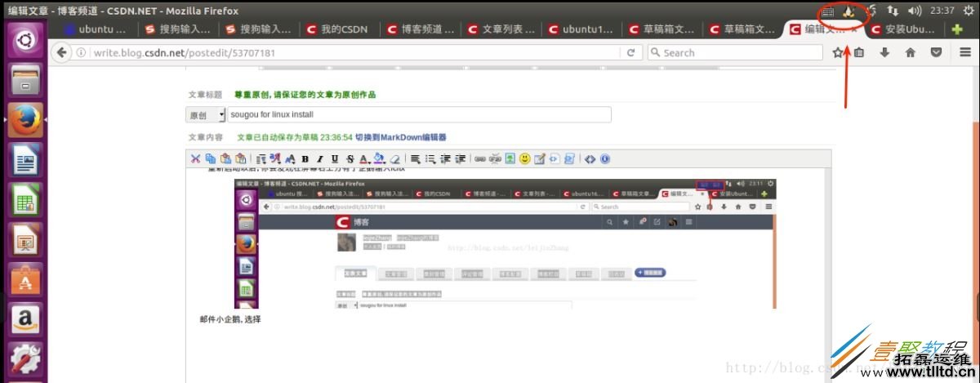Open a new tab with the green plus
This screenshot has height=383, width=980.
(x=957, y=29)
